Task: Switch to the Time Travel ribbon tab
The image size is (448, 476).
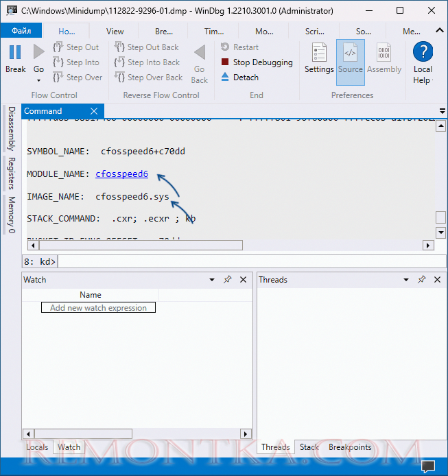Action: (x=214, y=32)
